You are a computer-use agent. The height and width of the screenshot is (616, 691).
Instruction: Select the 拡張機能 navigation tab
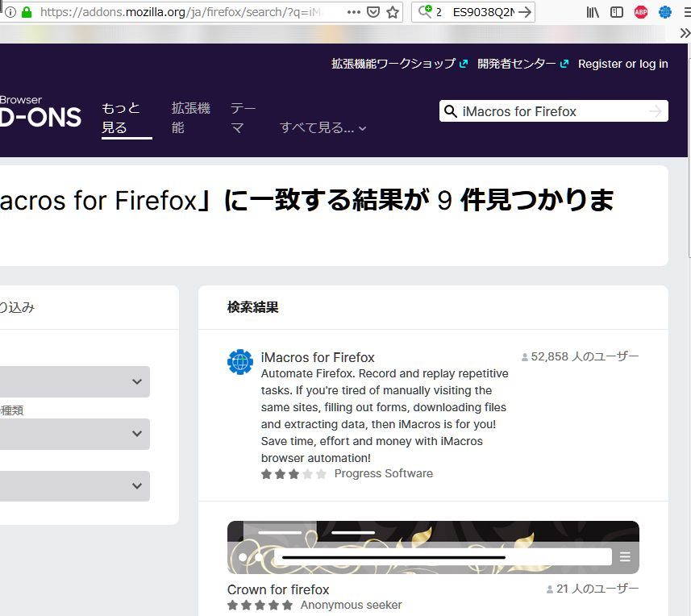pos(190,118)
